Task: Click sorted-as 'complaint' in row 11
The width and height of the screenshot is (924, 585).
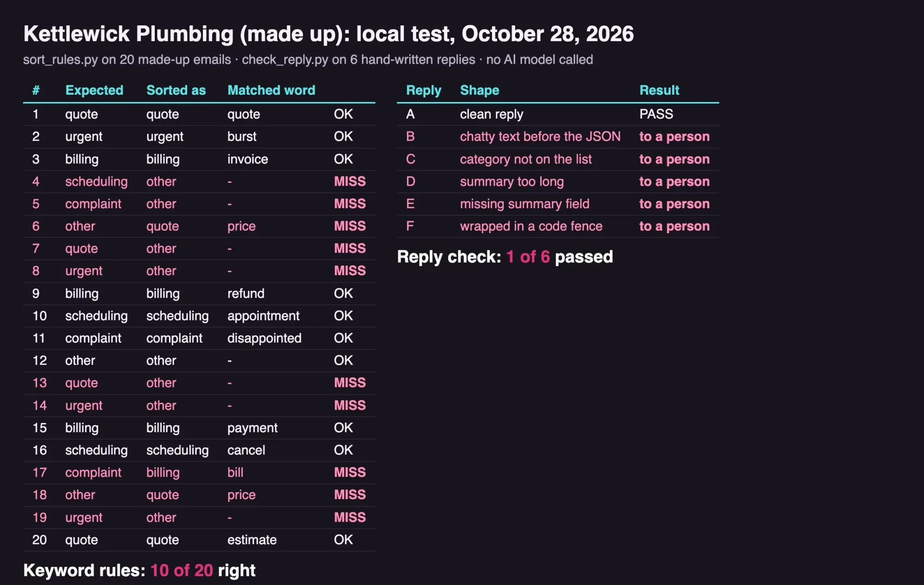Action: (174, 338)
